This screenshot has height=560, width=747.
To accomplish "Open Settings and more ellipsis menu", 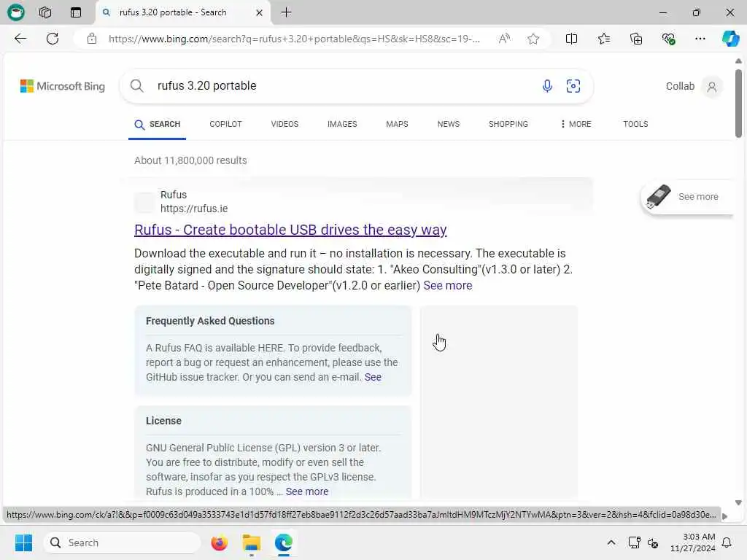I will click(700, 39).
